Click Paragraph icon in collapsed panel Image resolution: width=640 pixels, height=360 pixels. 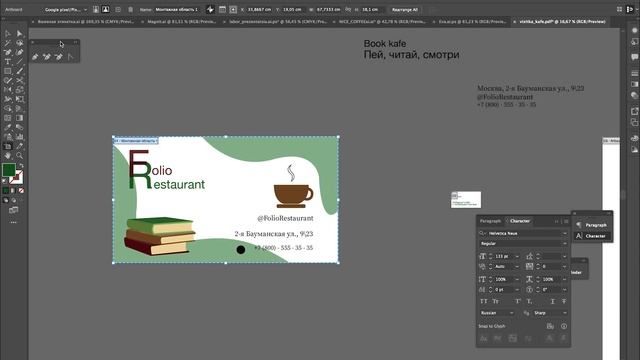pos(579,225)
